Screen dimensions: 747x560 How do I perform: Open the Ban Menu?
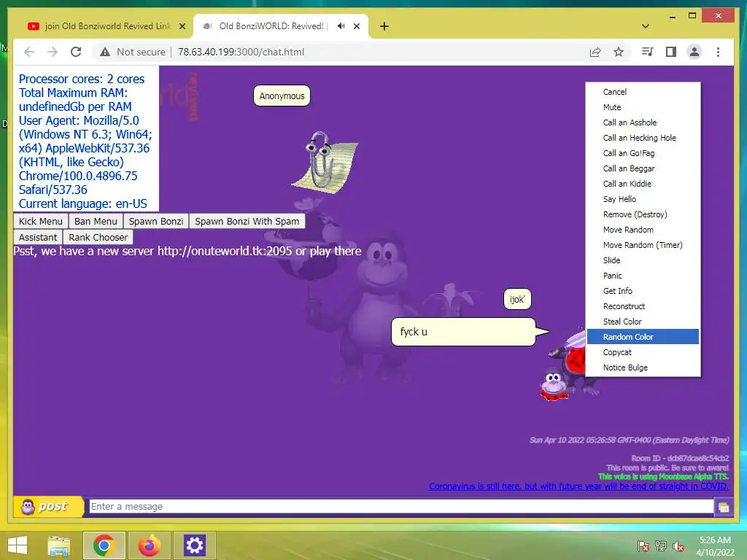pyautogui.click(x=96, y=222)
